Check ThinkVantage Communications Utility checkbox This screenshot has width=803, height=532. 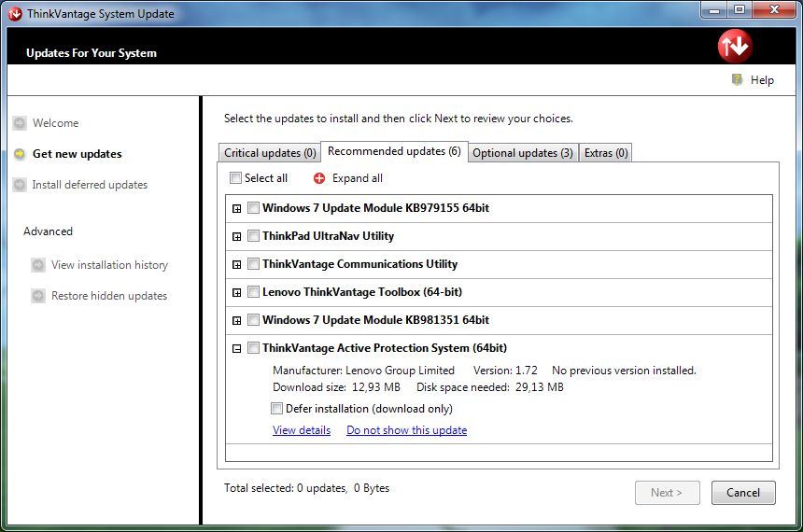point(253,264)
